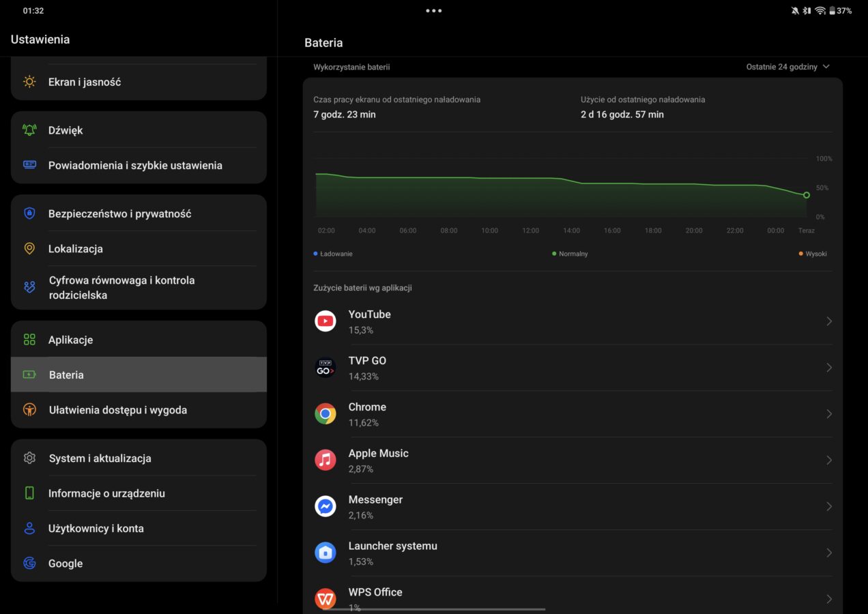This screenshot has width=868, height=614.
Task: Tap the Ustawienia header title
Action: coord(40,40)
